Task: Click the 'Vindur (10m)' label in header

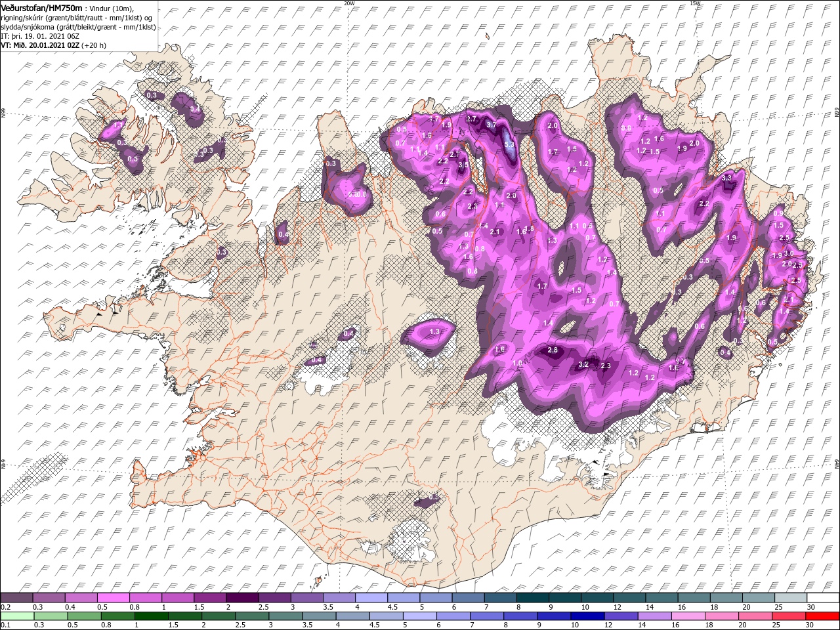Action: [112, 9]
